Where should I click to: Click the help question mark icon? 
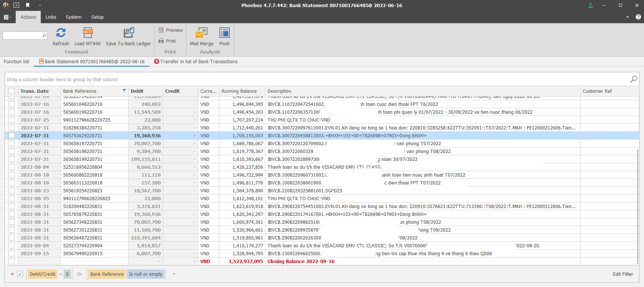click(638, 17)
